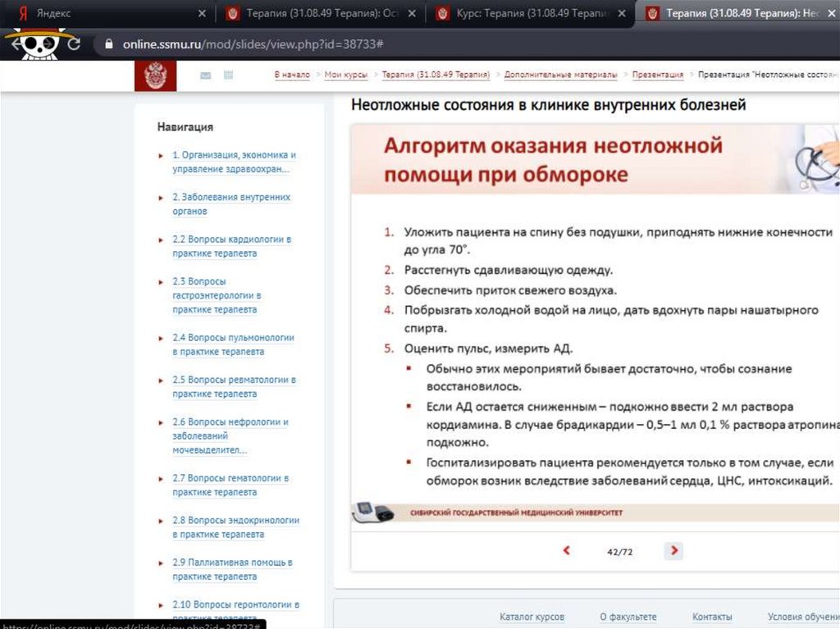Image resolution: width=840 pixels, height=629 pixels.
Task: Click the tonometer image in slide footer
Action: [373, 513]
